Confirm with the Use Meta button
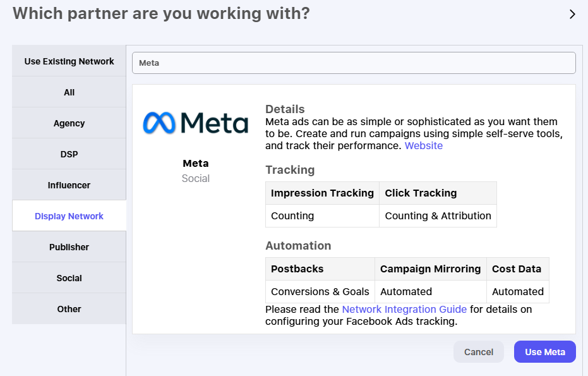The width and height of the screenshot is (588, 376). (544, 352)
